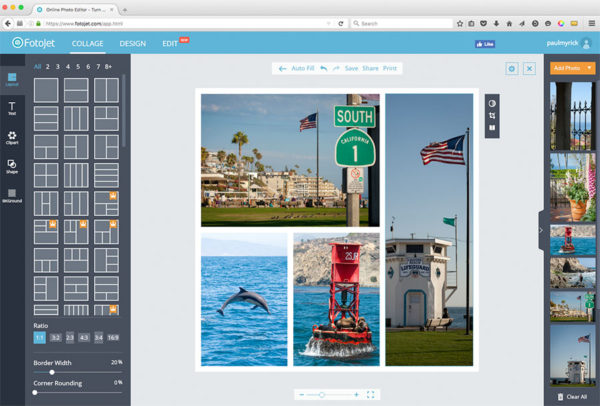Select the crop icon beside canvas
The height and width of the screenshot is (406, 600).
click(492, 116)
